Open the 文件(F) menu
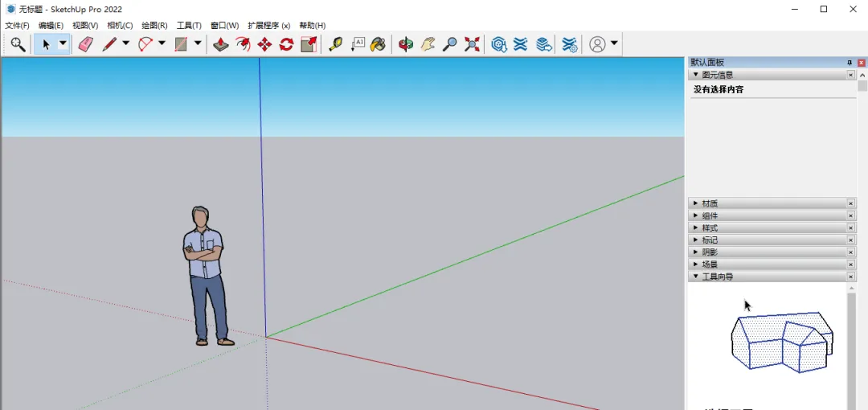Screen dimensions: 868x410 click(17, 26)
